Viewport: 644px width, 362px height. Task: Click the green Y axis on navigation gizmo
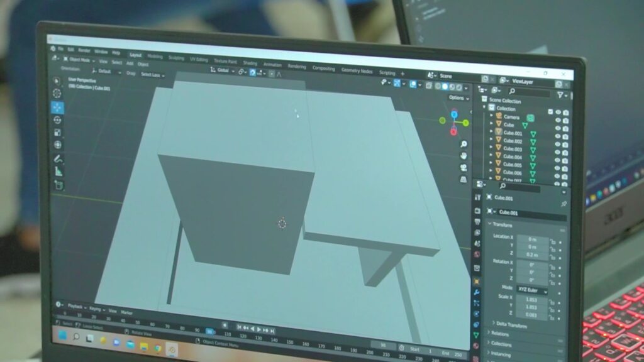(466, 123)
